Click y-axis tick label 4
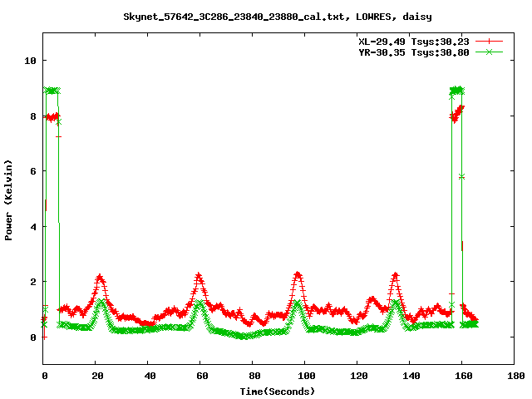This screenshot has width=532, height=399. click(x=33, y=227)
